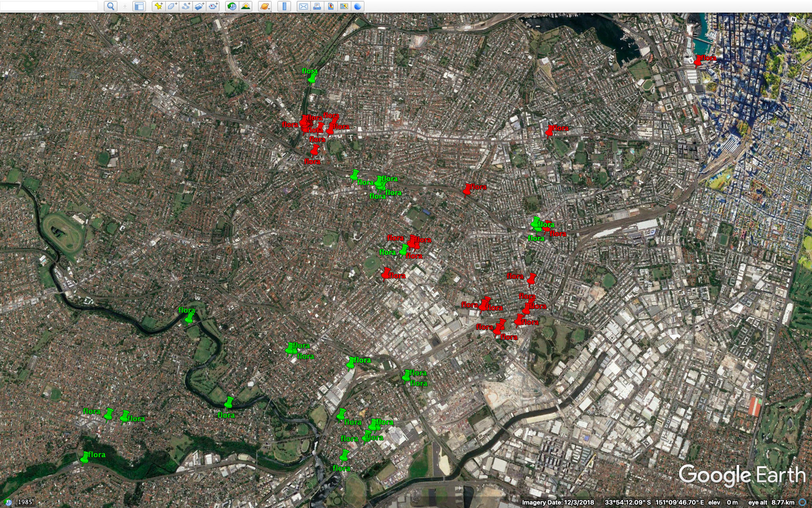Toggle sunlight across the landscape
Viewport: 812px width, 508px height.
coord(246,6)
